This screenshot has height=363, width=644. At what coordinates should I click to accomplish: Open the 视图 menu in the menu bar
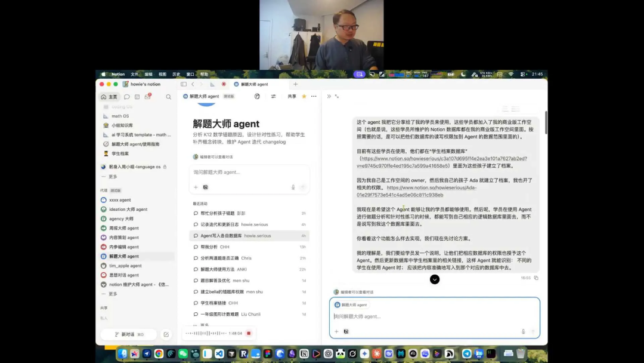163,75
